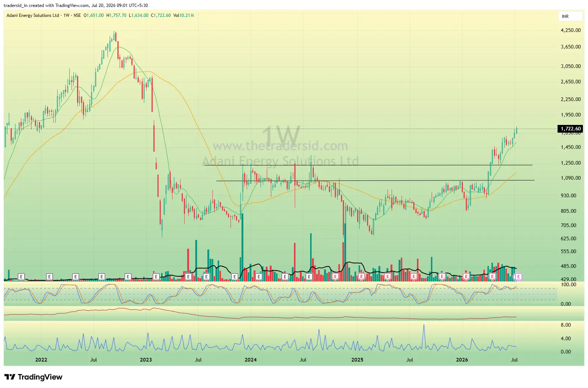This screenshot has width=588, height=388.
Task: Click the open value "O1,651.00"
Action: tap(94, 15)
